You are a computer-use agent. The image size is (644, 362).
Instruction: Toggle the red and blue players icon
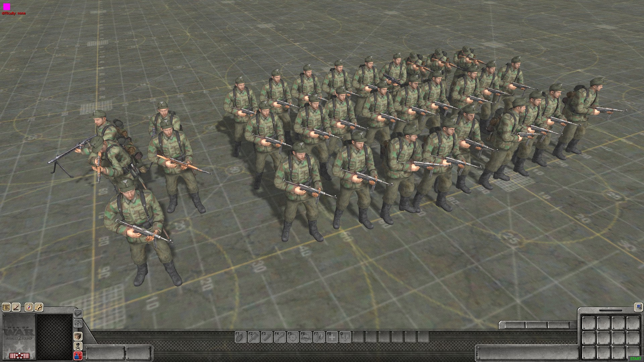coord(78,356)
